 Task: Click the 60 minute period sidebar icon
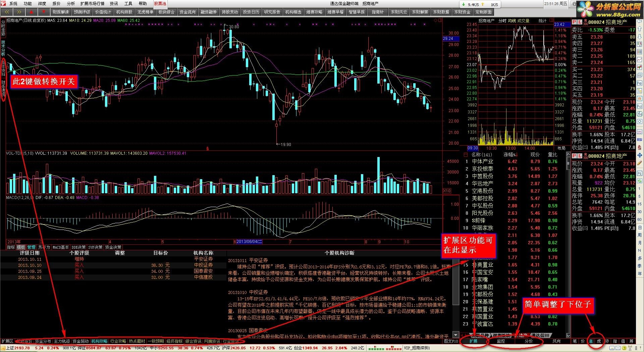click(x=640, y=219)
